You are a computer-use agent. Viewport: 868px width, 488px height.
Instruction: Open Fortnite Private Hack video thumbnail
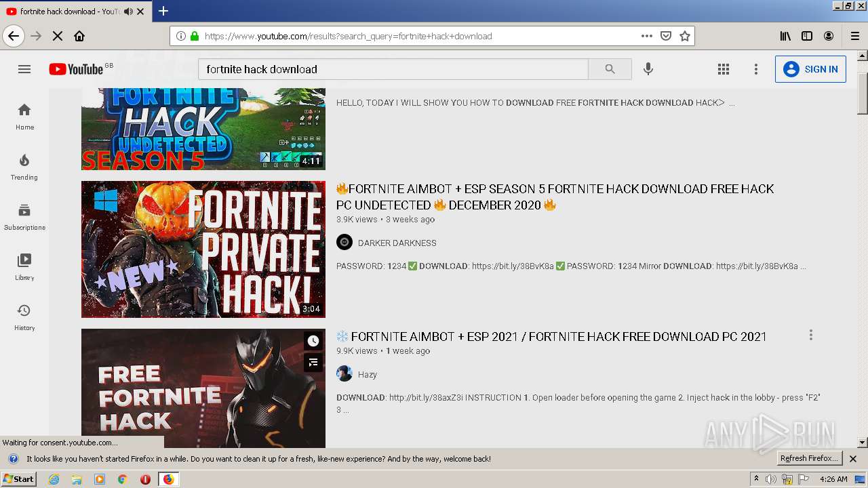(x=203, y=249)
